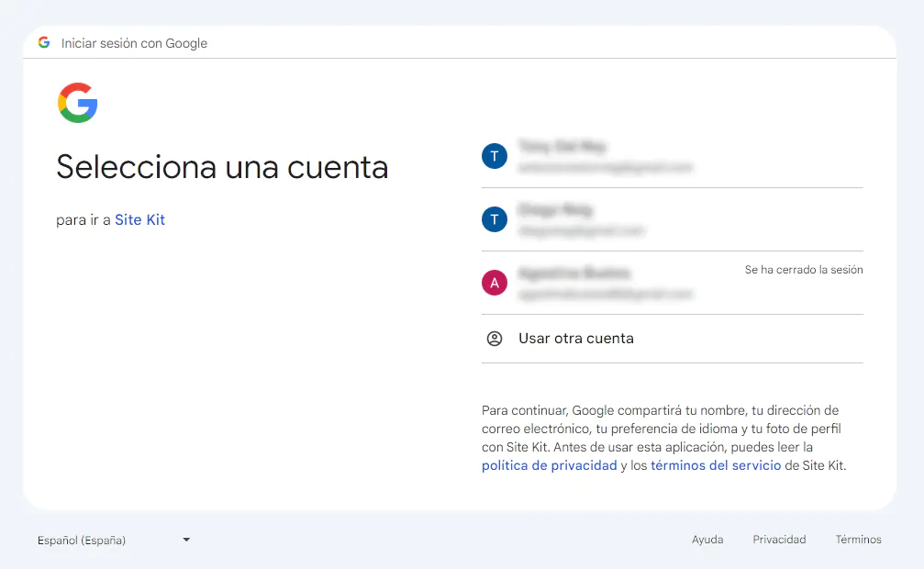The image size is (924, 569).
Task: Click the person icon beside Usar otra cuenta
Action: [x=495, y=339]
